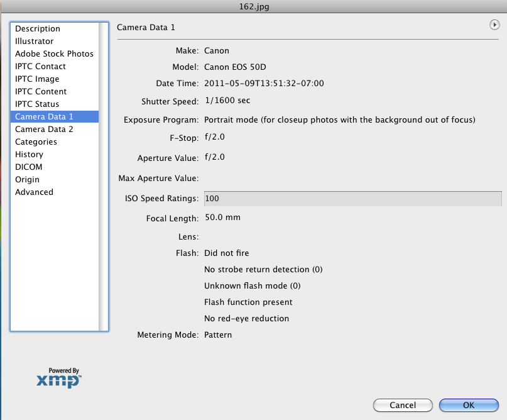This screenshot has width=507, height=420.
Task: Click the Cancel button
Action: [x=403, y=405]
